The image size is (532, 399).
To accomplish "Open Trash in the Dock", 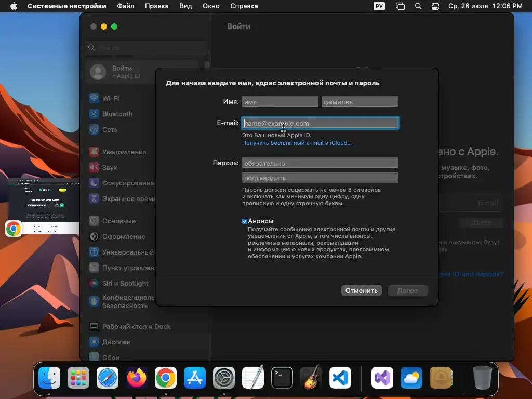I will [x=483, y=378].
